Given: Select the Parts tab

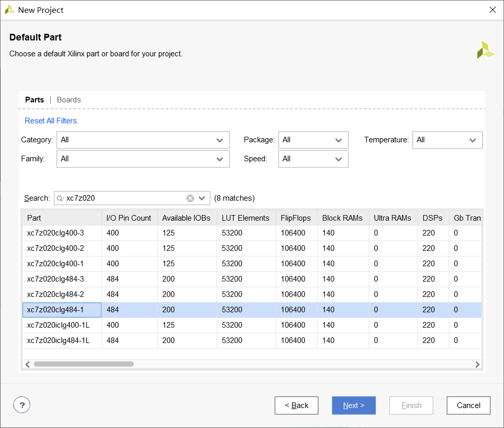Looking at the screenshot, I should pyautogui.click(x=34, y=100).
